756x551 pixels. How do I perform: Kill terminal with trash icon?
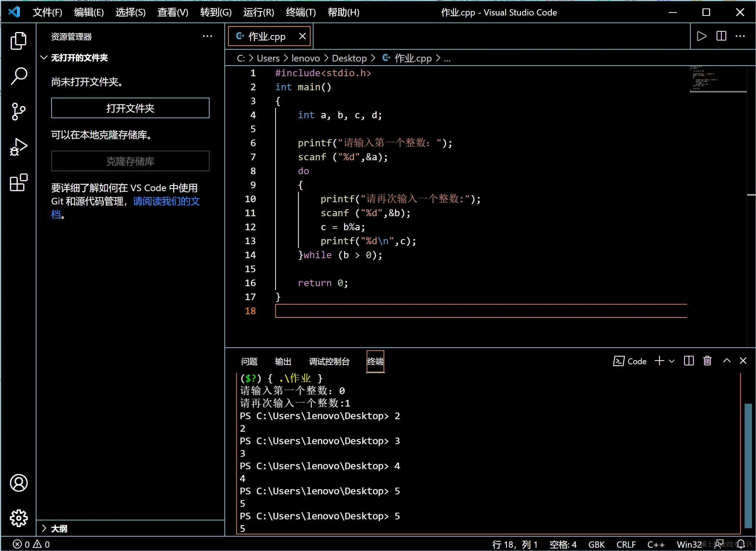(x=707, y=361)
